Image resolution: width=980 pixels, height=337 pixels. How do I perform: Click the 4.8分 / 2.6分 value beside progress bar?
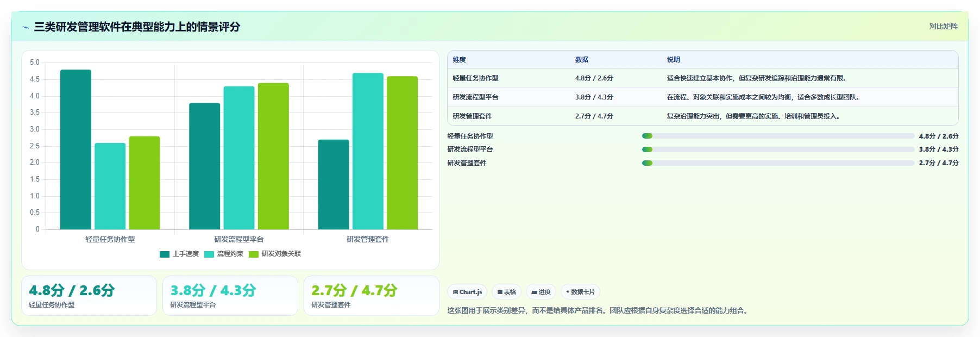click(939, 136)
